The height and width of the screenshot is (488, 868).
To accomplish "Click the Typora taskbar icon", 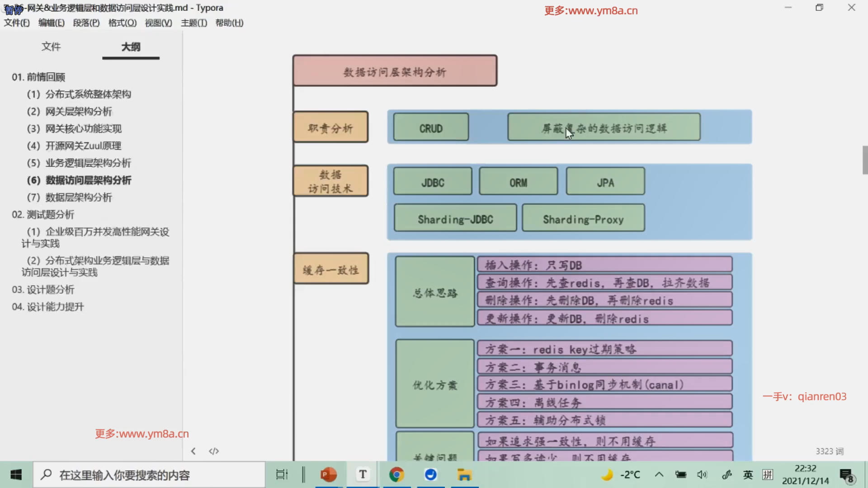I will coord(363,474).
